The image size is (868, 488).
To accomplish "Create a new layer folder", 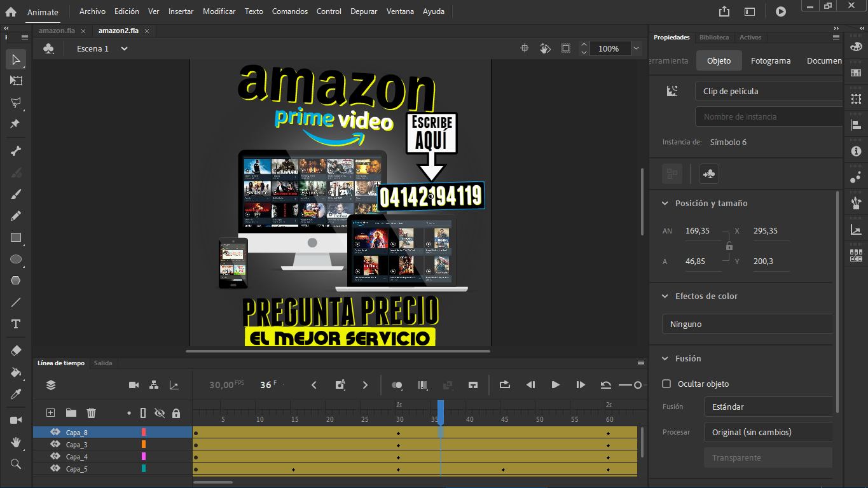I will pos(71,413).
